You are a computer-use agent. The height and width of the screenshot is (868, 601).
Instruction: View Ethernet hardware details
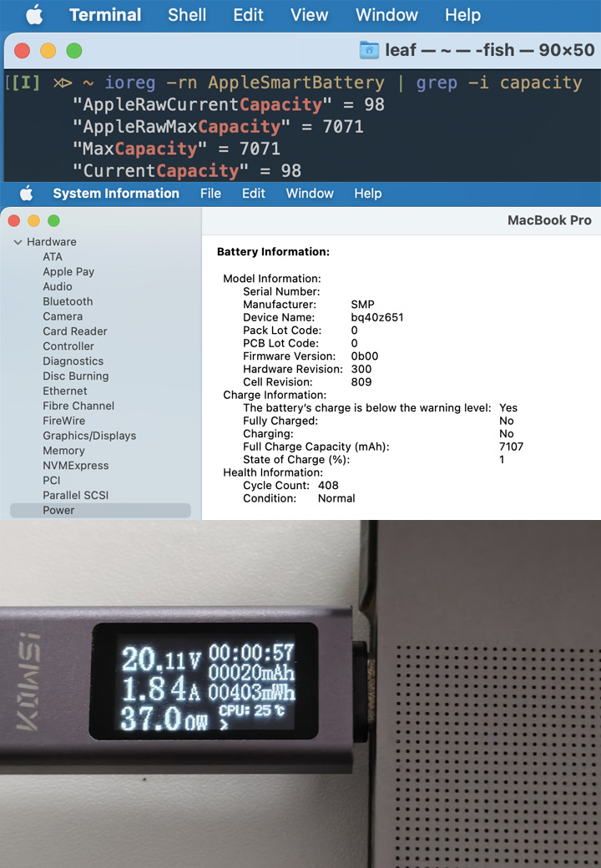64,391
